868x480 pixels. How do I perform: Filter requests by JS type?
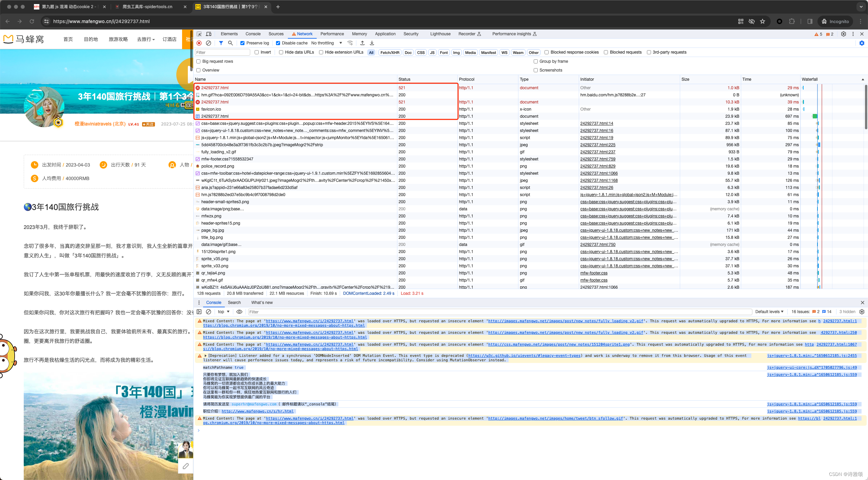tap(432, 53)
